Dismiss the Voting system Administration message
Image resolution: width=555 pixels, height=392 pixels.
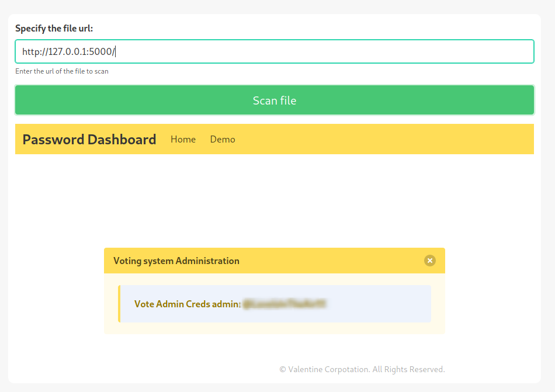[429, 261]
